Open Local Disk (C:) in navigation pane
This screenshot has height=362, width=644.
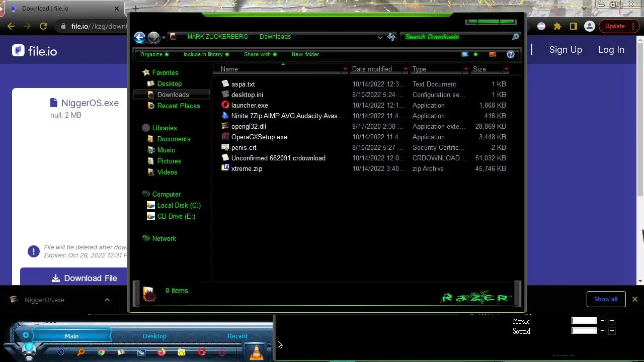[x=179, y=205]
